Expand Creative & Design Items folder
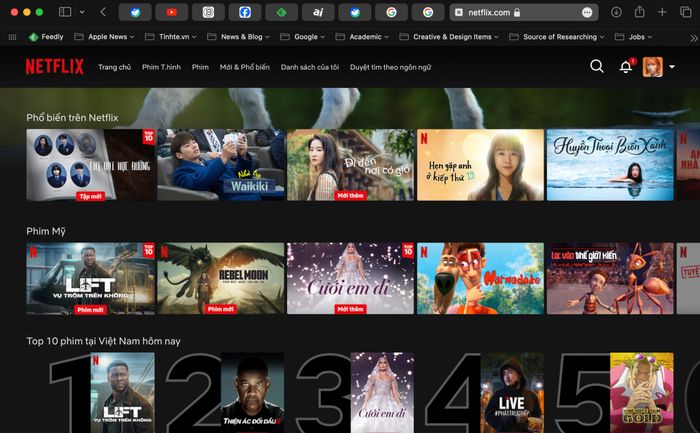The width and height of the screenshot is (700, 433). click(449, 37)
